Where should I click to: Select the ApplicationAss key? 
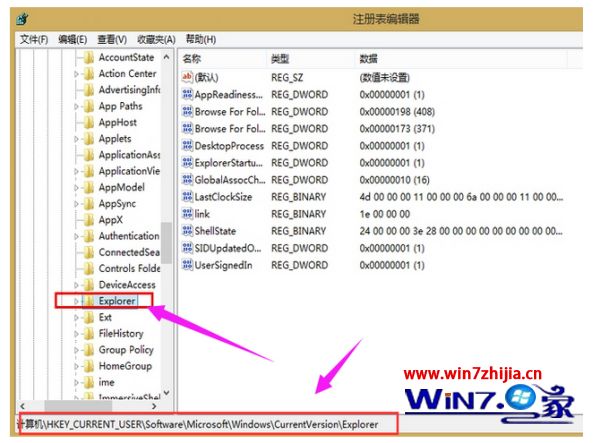[129, 155]
